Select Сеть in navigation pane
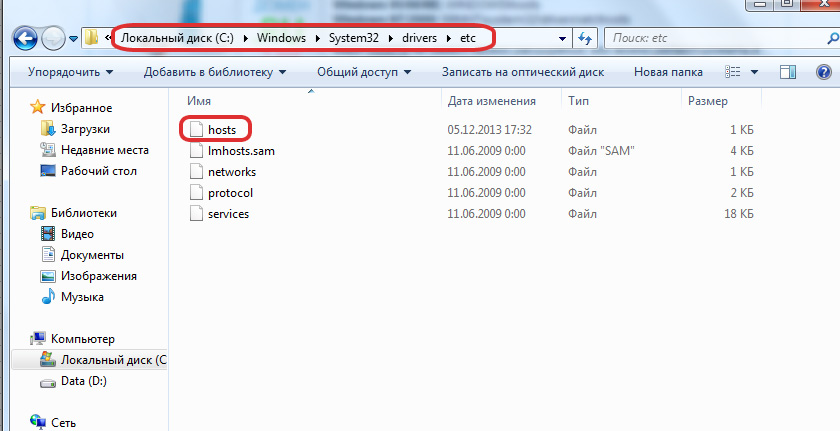 click(63, 422)
